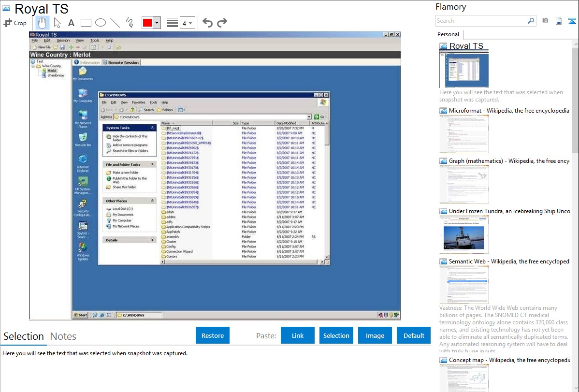Activate the hand pan tool

pos(42,23)
